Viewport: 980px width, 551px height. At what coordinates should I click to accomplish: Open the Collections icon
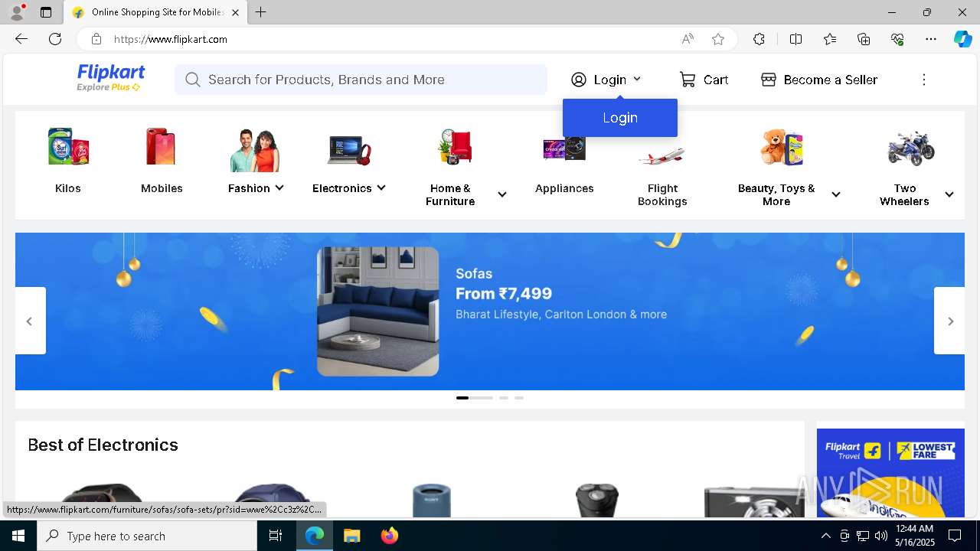point(864,39)
